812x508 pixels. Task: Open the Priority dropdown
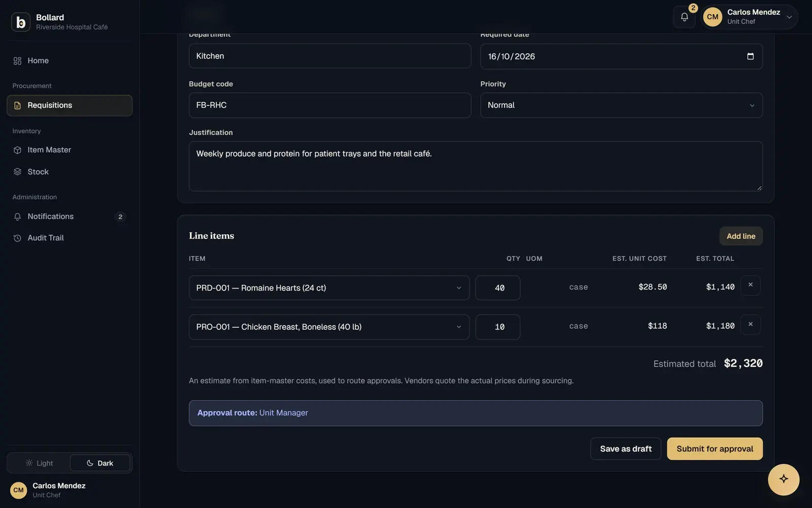click(x=621, y=105)
